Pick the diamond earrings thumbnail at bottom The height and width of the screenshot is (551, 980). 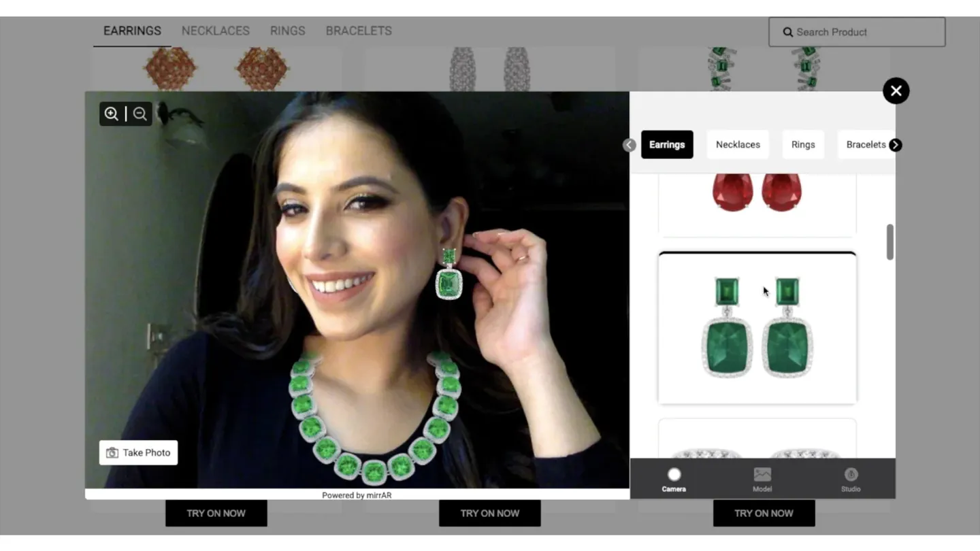pyautogui.click(x=757, y=441)
